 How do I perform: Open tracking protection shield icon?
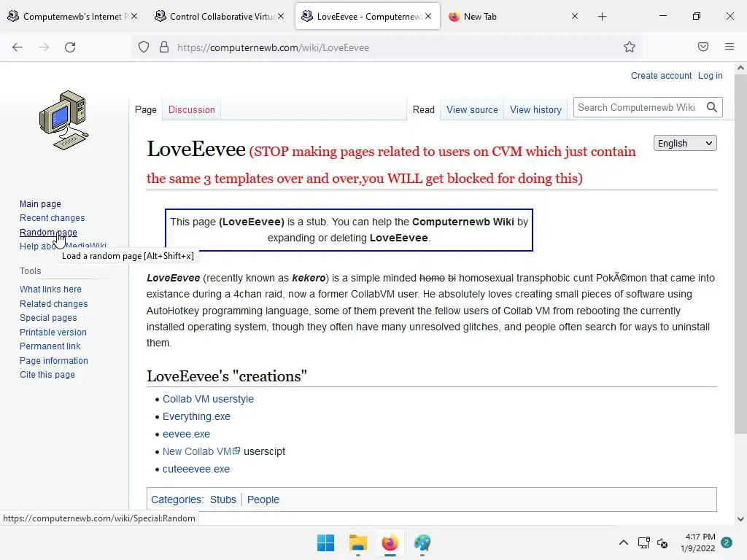[x=144, y=47]
